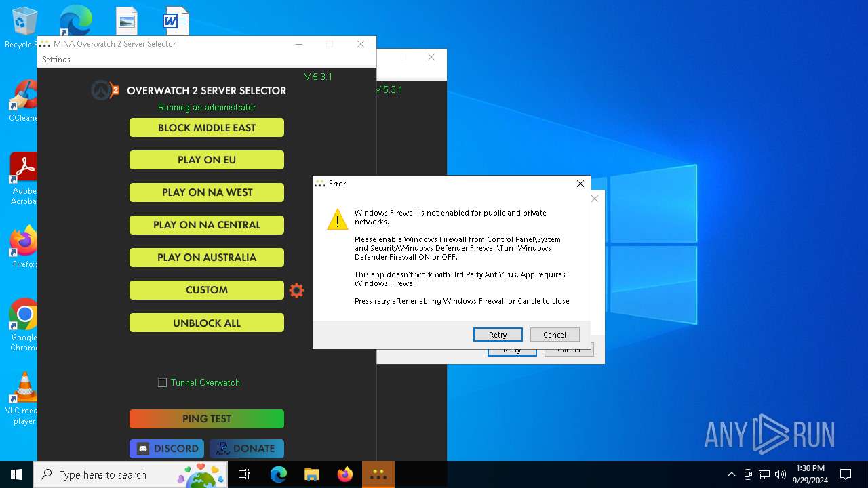Open the Windows Start menu
This screenshot has height=488, width=868.
point(16,474)
